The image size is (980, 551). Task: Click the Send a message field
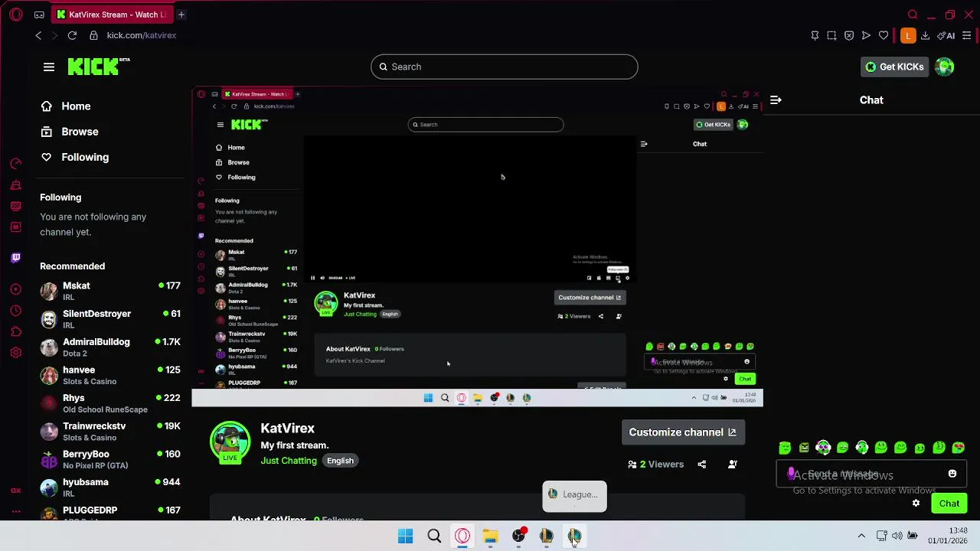[x=872, y=474]
